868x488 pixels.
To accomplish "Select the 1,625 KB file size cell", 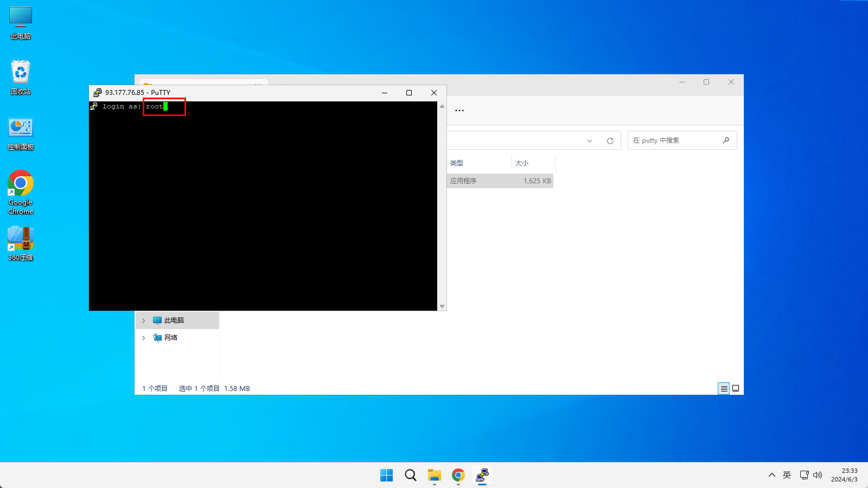I will [x=537, y=181].
